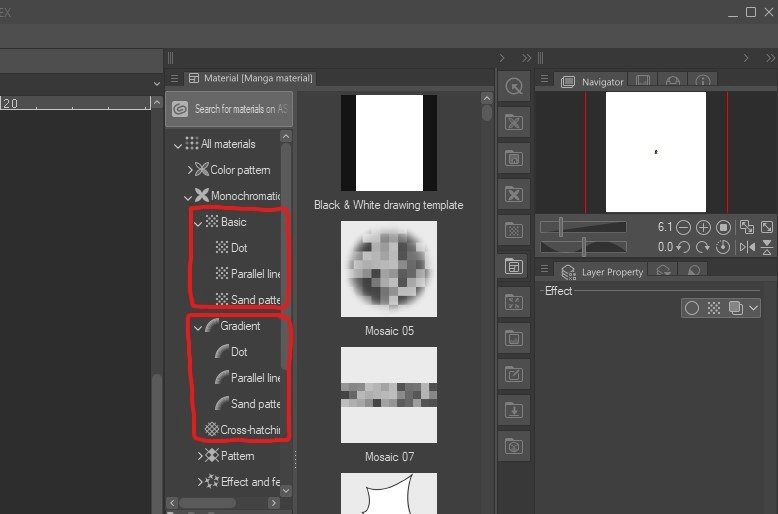Select Sand pattern under Basic
This screenshot has height=514, width=778.
click(248, 299)
